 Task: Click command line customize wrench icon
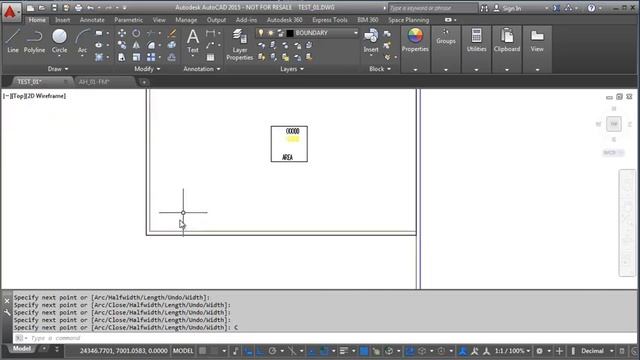point(7,313)
